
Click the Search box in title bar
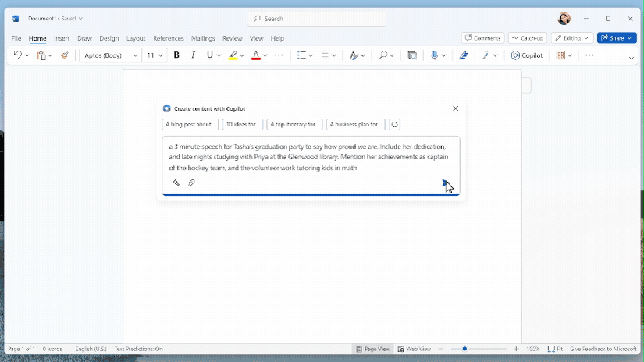317,19
